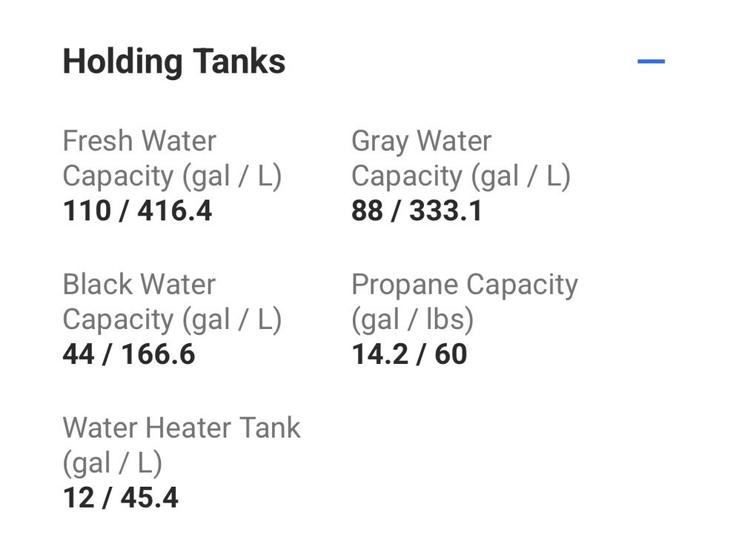
Task: Click the Capacity unit line under Gray Water
Action: pos(460,176)
